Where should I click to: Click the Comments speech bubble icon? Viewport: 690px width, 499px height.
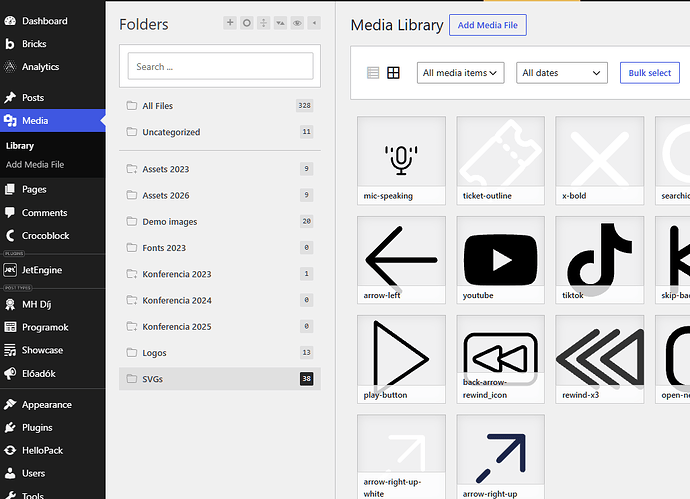tap(10, 213)
